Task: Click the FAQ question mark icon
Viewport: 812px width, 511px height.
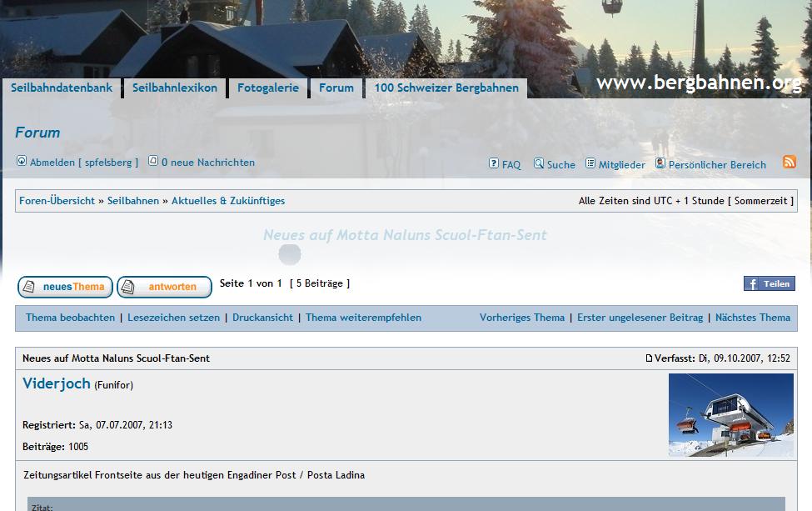Action: pyautogui.click(x=493, y=163)
